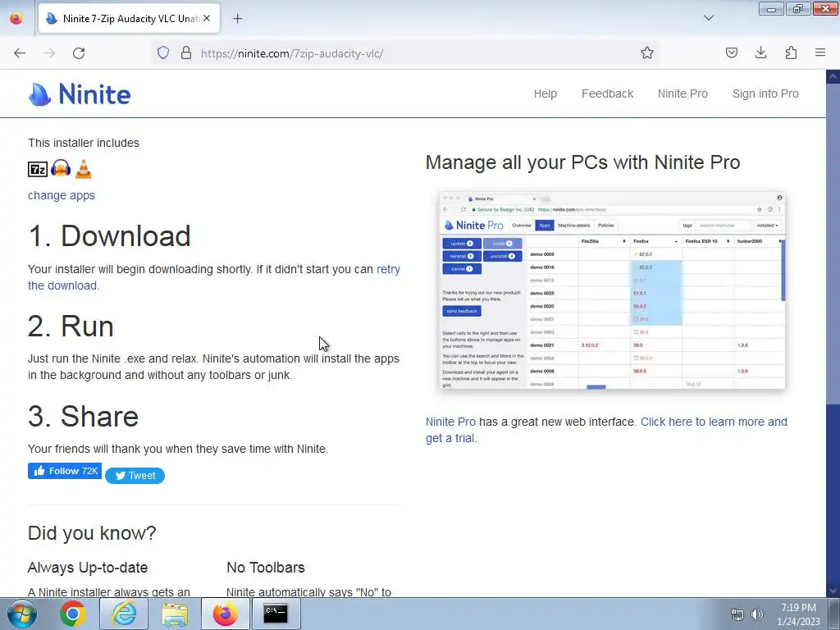This screenshot has width=840, height=630.
Task: Open the Firefox downloads panel arrow
Action: tap(760, 52)
